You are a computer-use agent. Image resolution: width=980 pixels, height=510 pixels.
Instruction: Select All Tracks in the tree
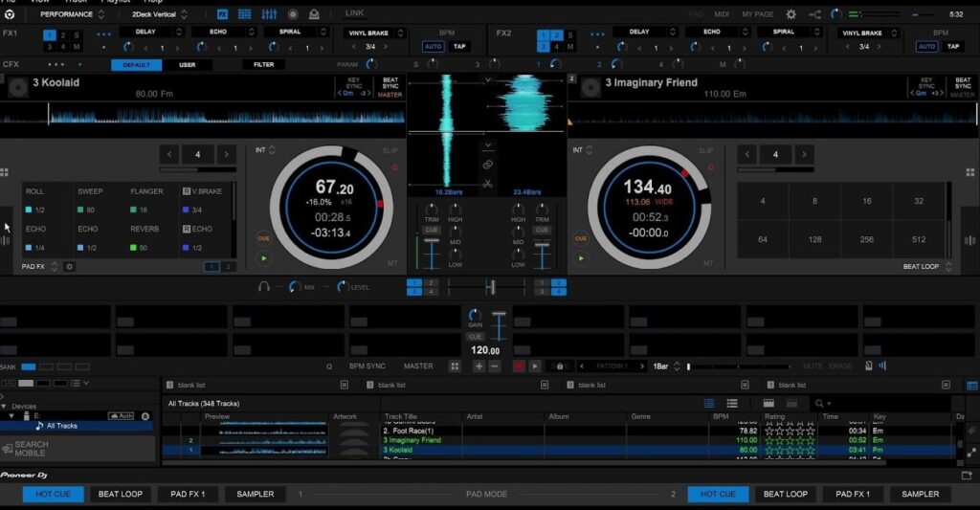click(62, 426)
